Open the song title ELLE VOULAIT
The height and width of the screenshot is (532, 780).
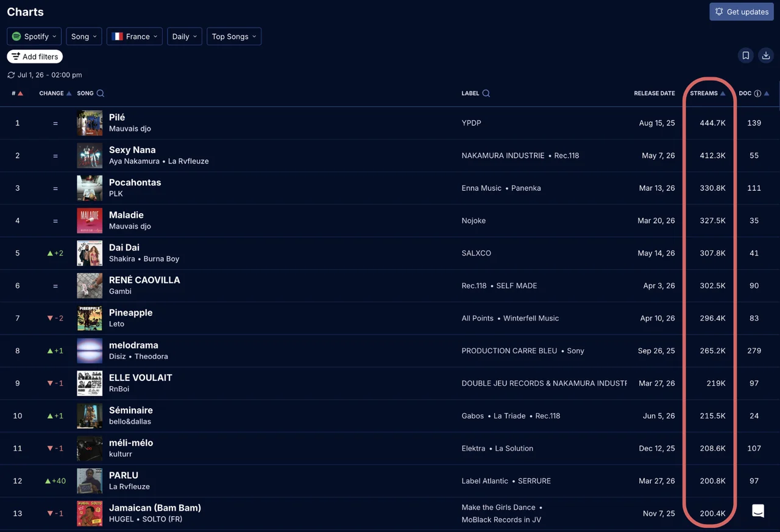(x=141, y=378)
